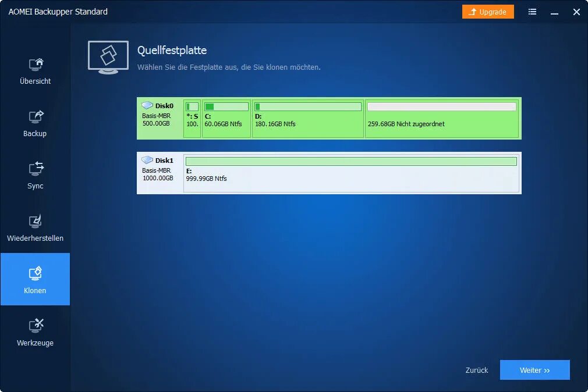Viewport: 588px width, 392px height.
Task: Click the Basis-MBR 1000.00GB label
Action: tap(158, 174)
